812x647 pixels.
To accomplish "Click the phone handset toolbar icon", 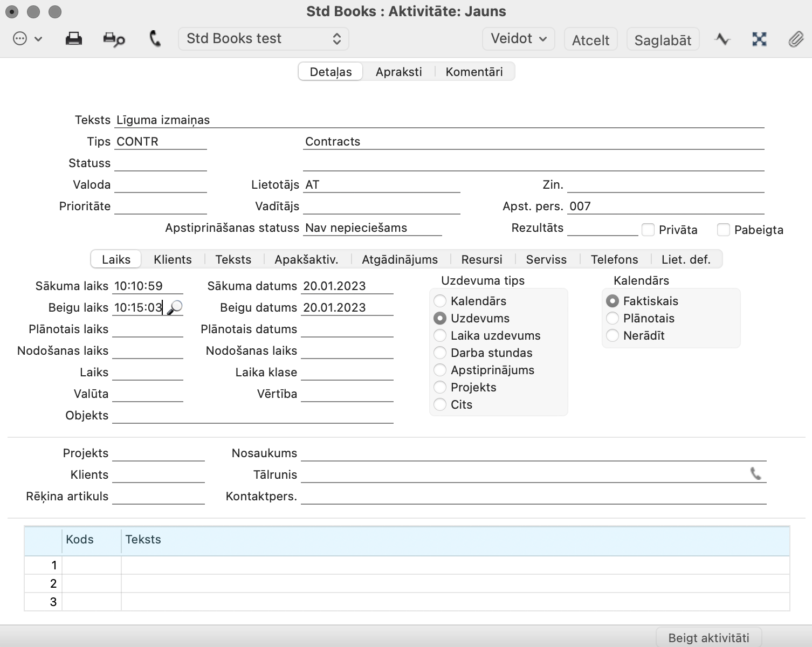I will [x=155, y=39].
